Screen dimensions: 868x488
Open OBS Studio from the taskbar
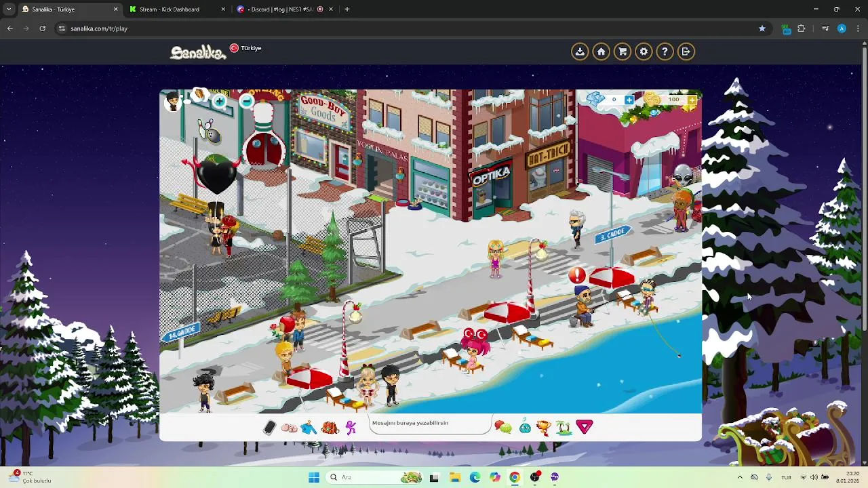click(x=535, y=477)
